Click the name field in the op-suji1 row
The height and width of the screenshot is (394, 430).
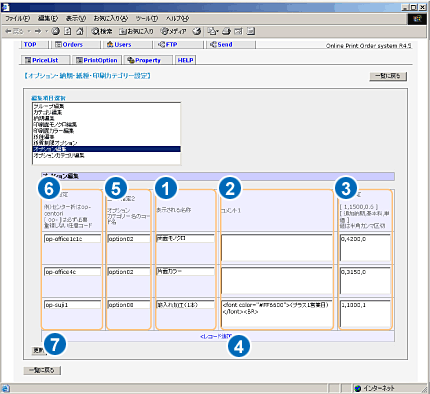pyautogui.click(x=185, y=304)
